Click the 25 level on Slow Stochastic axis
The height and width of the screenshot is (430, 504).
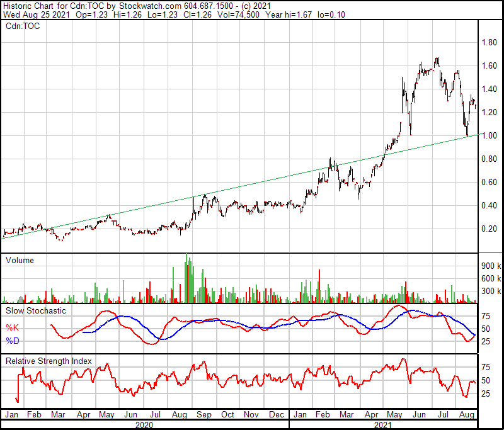[x=486, y=341]
